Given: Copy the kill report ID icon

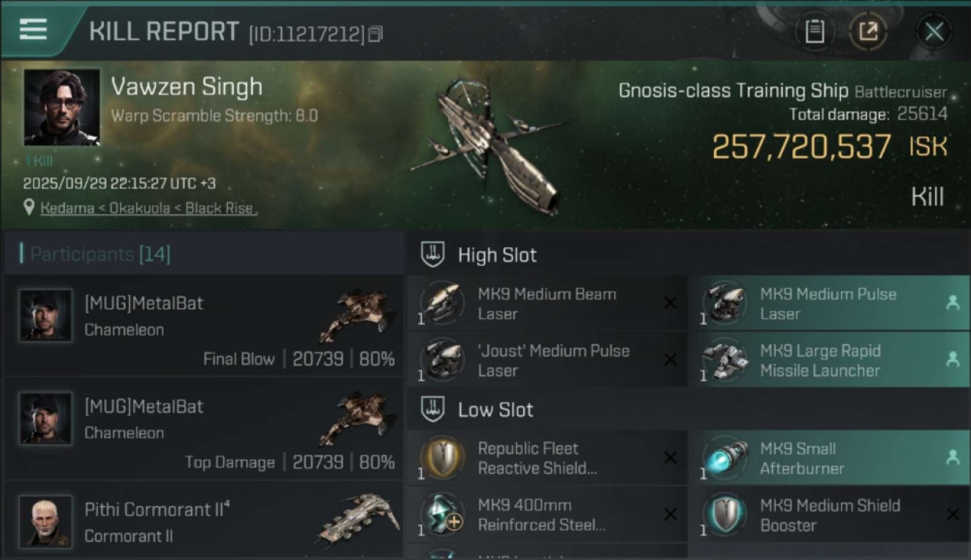Looking at the screenshot, I should (x=375, y=34).
